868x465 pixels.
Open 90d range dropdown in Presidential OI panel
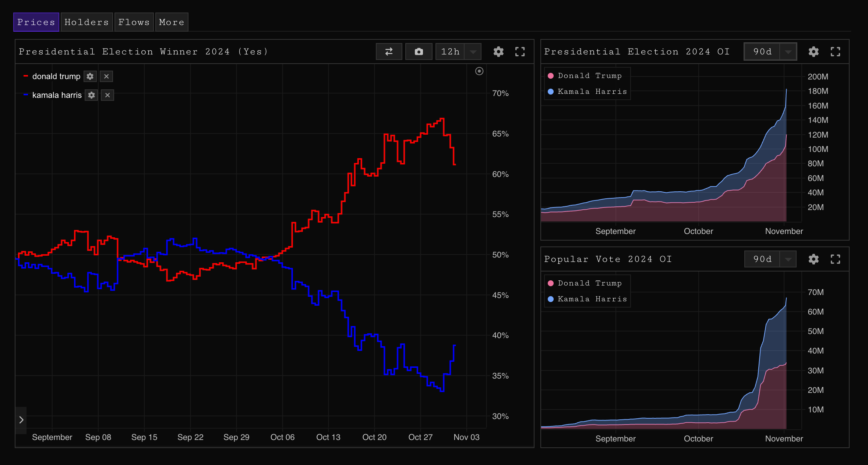pyautogui.click(x=788, y=52)
